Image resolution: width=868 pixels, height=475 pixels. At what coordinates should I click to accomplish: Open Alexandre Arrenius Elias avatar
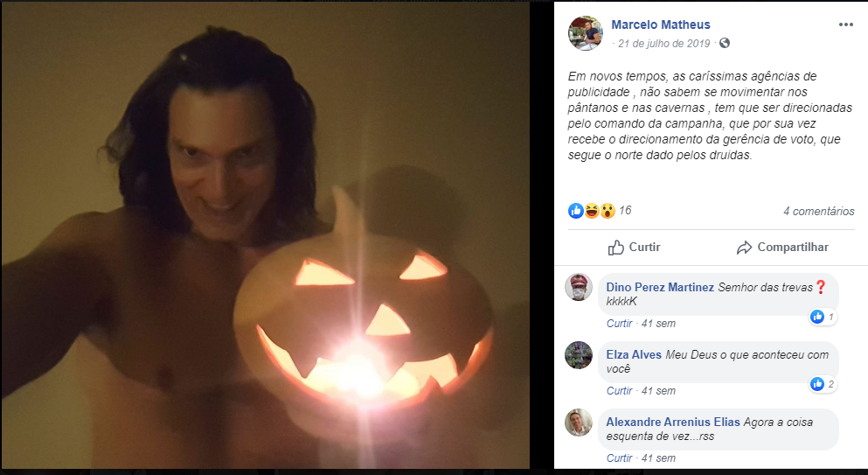click(579, 423)
